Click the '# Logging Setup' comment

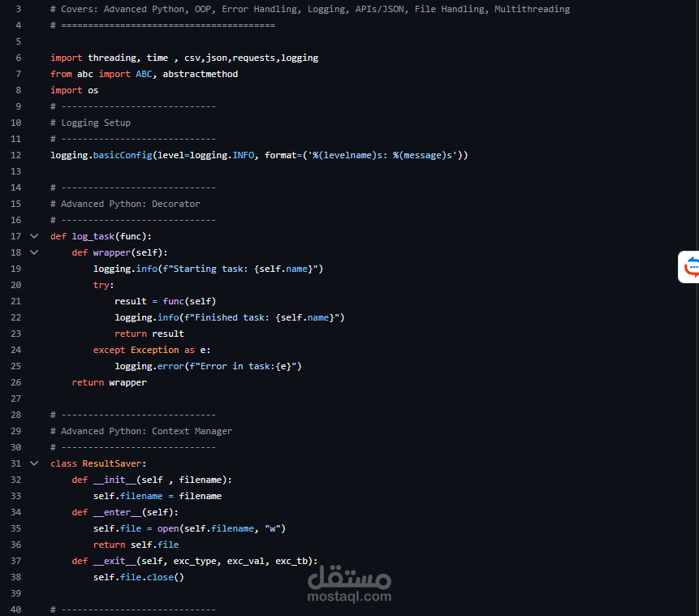[x=90, y=123]
